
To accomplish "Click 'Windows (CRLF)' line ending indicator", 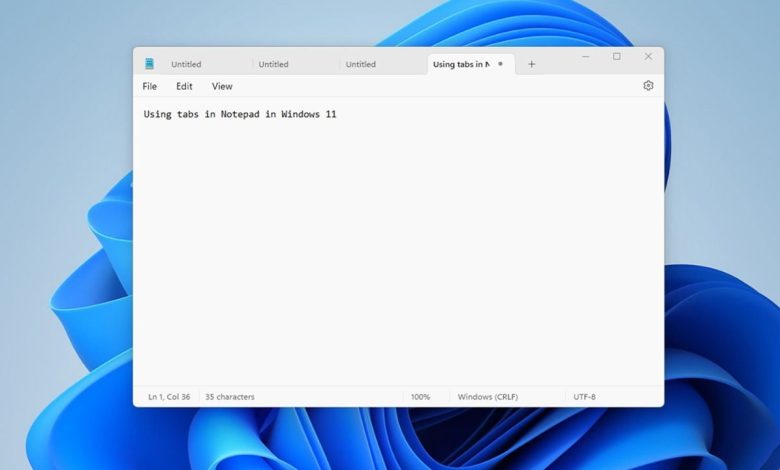I will [x=488, y=397].
